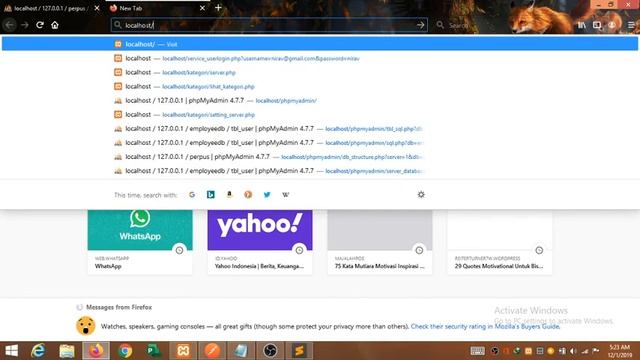Click the history clock badge on the Yahoo tile
Image resolution: width=640 pixels, height=360 pixels.
[299, 250]
